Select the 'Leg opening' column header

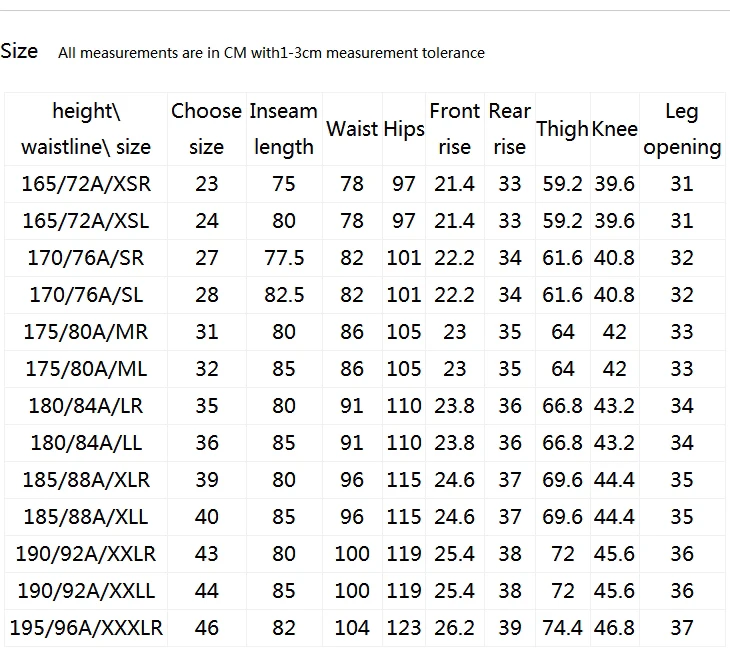[682, 129]
